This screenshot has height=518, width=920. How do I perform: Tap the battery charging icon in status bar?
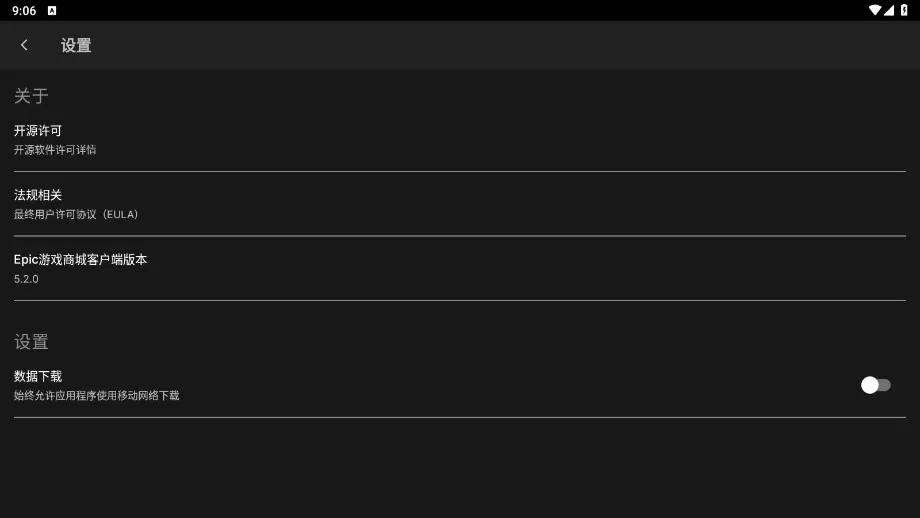(x=904, y=10)
